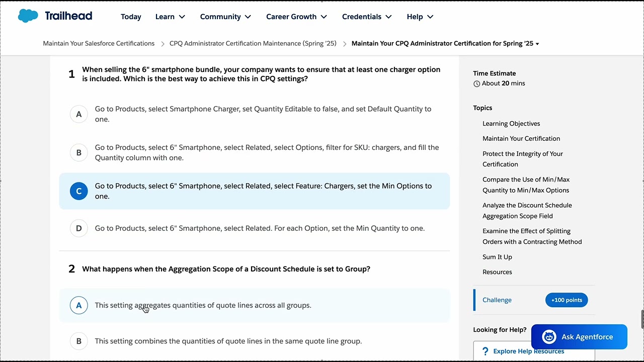The width and height of the screenshot is (644, 362).
Task: Choose question 2 answer B about same quote line group
Action: click(x=255, y=341)
